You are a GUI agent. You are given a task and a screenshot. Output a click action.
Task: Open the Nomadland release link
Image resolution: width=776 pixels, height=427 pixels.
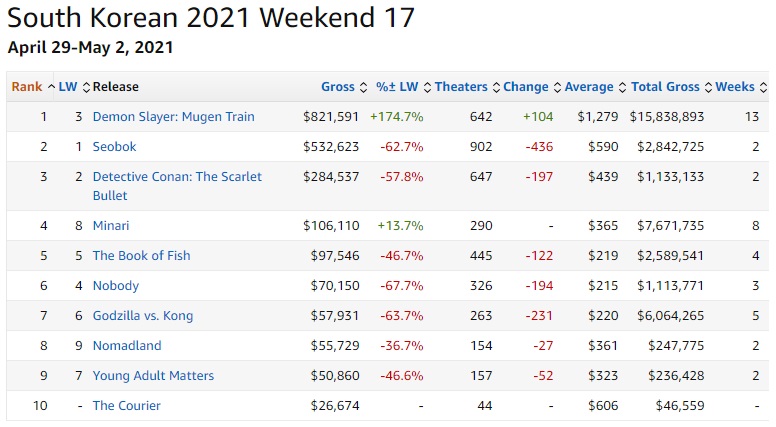[127, 346]
